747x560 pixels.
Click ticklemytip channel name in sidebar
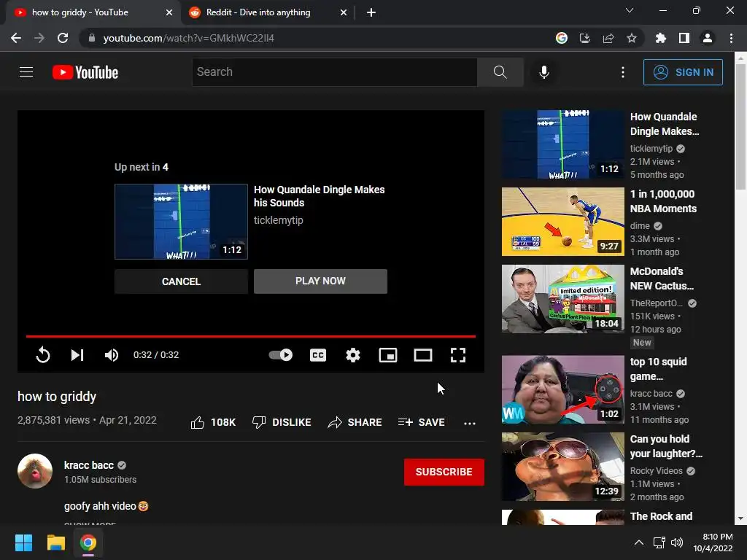click(651, 149)
